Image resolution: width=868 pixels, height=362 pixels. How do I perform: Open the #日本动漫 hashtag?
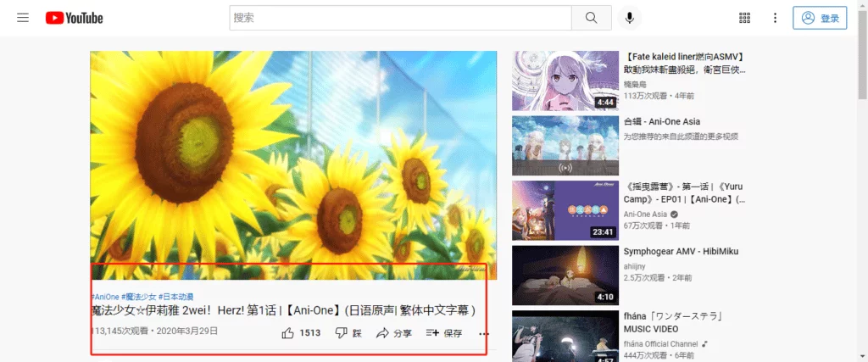point(176,297)
